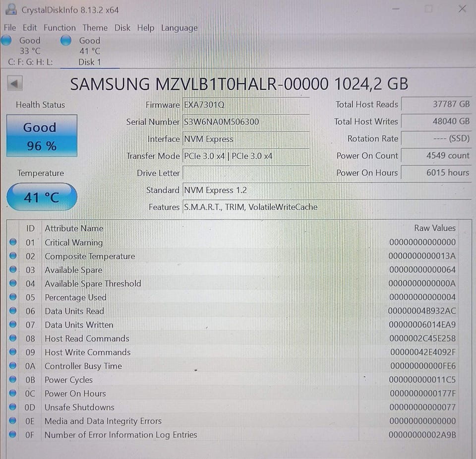Click the status dot of Unsafe Shutdowns
The image size is (476, 459).
[13, 407]
